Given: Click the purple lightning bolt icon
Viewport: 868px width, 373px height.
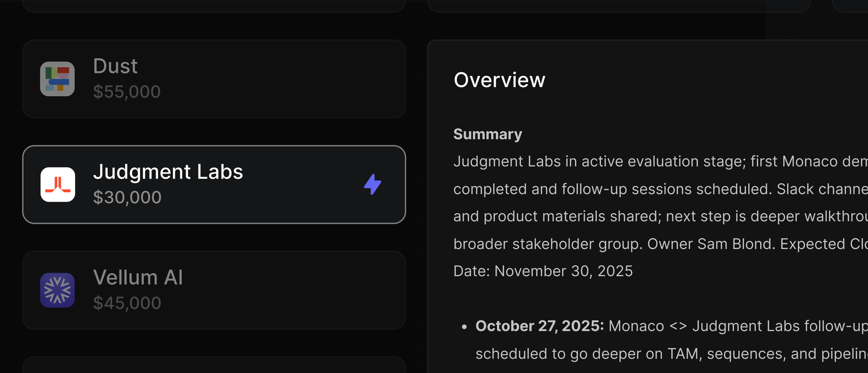Looking at the screenshot, I should (x=373, y=184).
